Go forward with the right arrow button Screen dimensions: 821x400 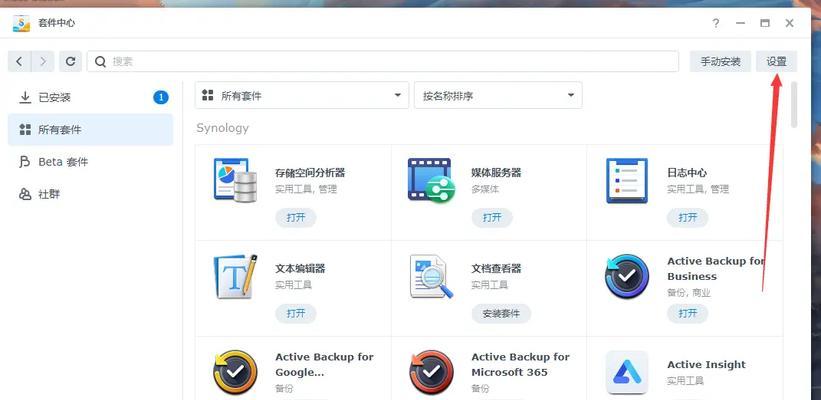click(x=43, y=61)
